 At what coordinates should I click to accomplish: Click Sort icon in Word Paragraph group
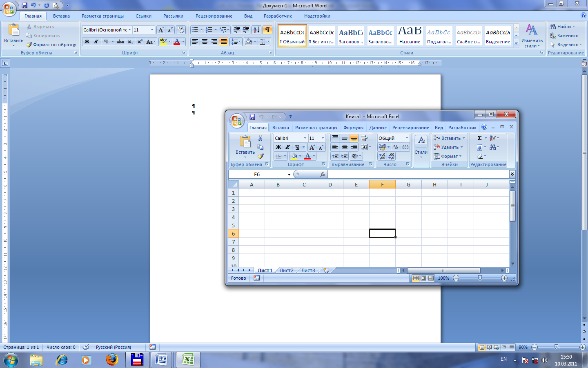click(x=256, y=30)
